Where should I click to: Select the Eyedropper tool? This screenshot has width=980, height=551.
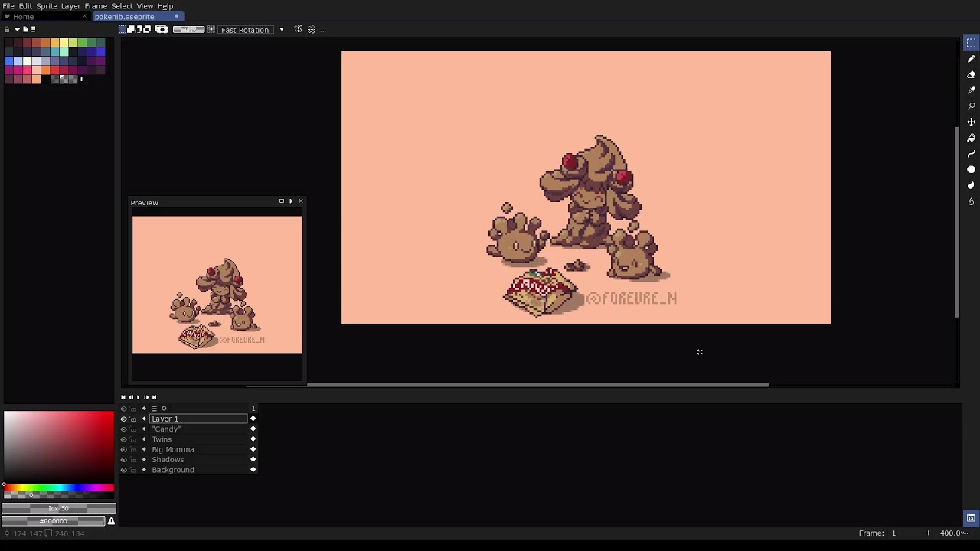pyautogui.click(x=971, y=90)
